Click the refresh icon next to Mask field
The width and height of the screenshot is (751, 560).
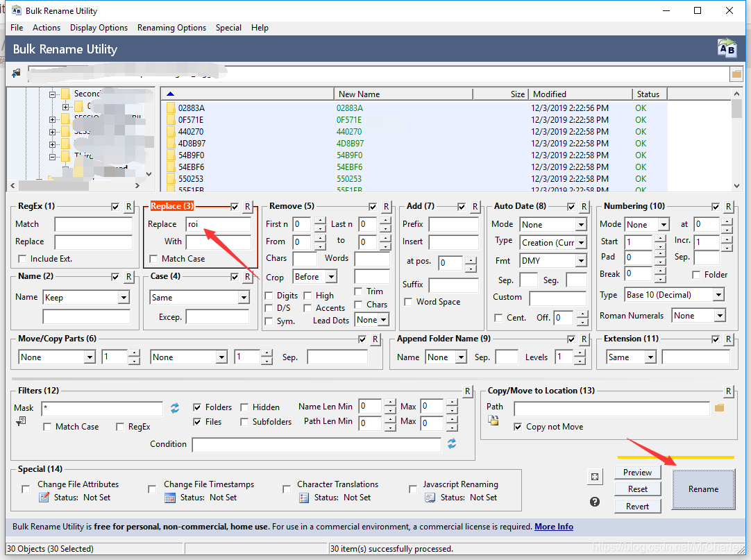click(x=175, y=407)
